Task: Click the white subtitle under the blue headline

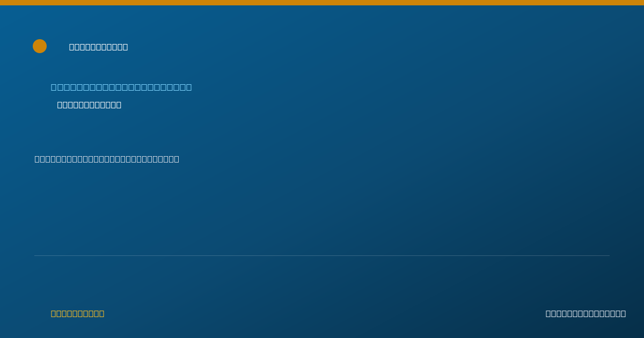Action: tap(89, 105)
